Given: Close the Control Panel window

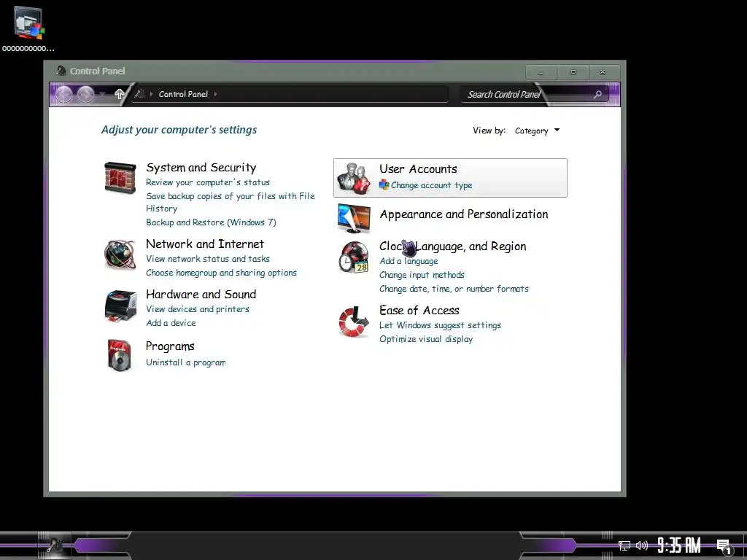Looking at the screenshot, I should tap(603, 72).
